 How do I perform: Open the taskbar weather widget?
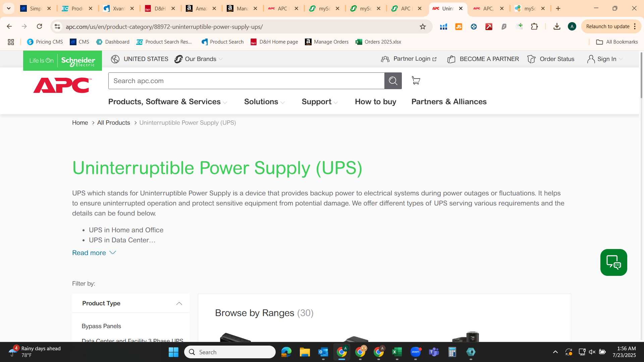click(35, 352)
